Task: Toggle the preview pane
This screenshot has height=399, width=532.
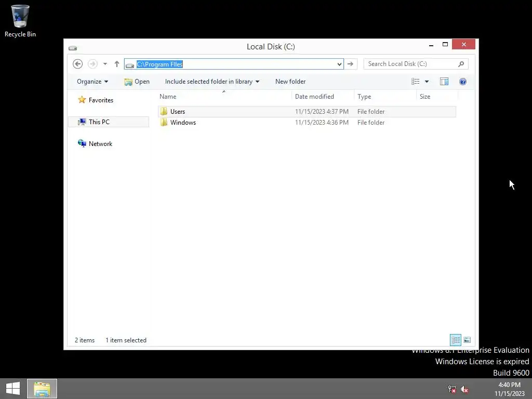Action: (444, 82)
